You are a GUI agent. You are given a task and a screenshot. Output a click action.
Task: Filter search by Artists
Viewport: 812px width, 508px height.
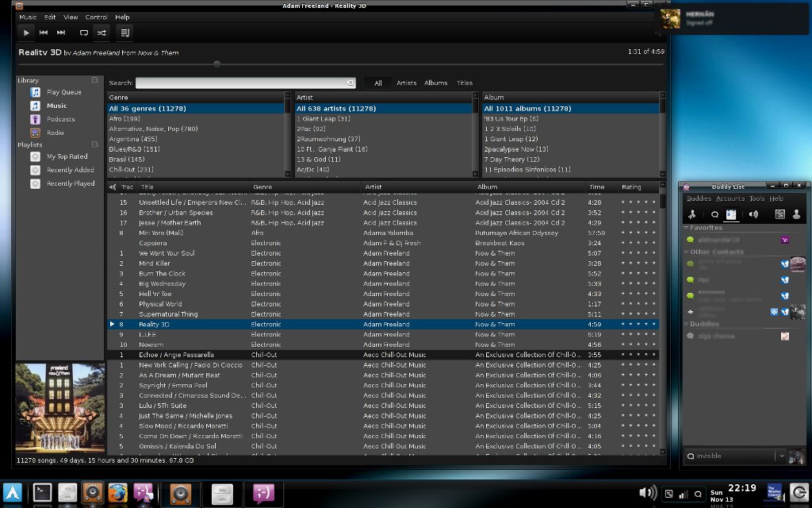tap(407, 83)
